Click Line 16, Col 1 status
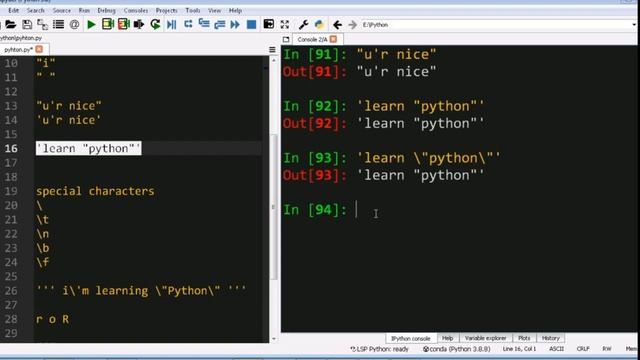Viewport: 640px width, 360px height. (519, 349)
